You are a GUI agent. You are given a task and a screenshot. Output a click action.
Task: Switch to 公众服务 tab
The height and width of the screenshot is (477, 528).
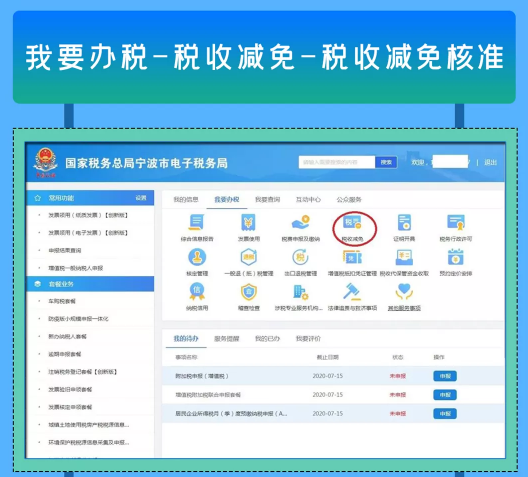(x=349, y=200)
